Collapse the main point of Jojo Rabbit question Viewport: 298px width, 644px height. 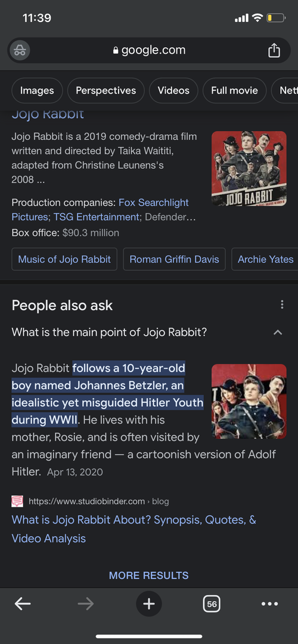(x=278, y=332)
